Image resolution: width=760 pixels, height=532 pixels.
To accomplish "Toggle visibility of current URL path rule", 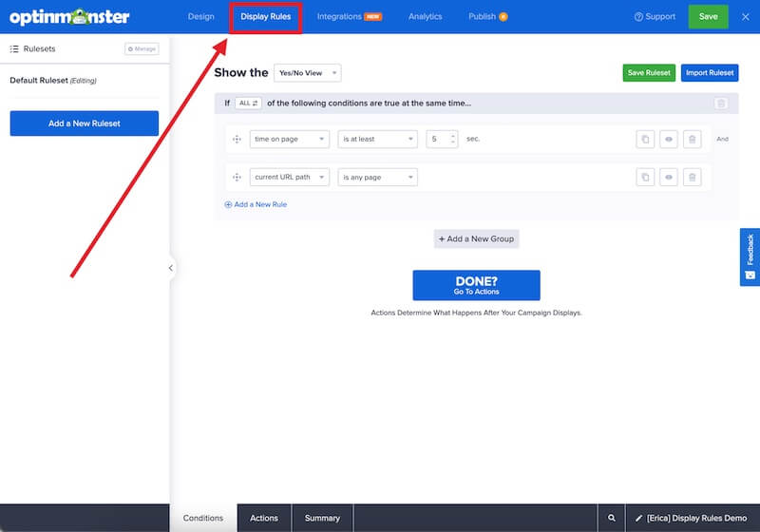I will 669,178.
